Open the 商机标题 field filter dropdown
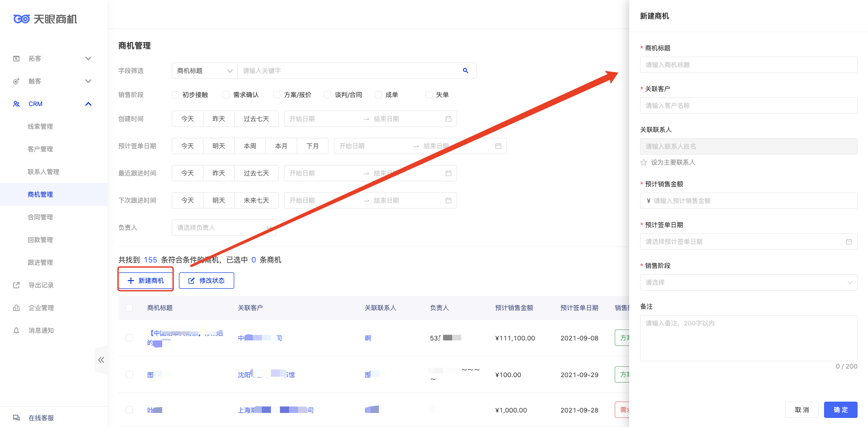This screenshot has width=868, height=427. click(205, 71)
